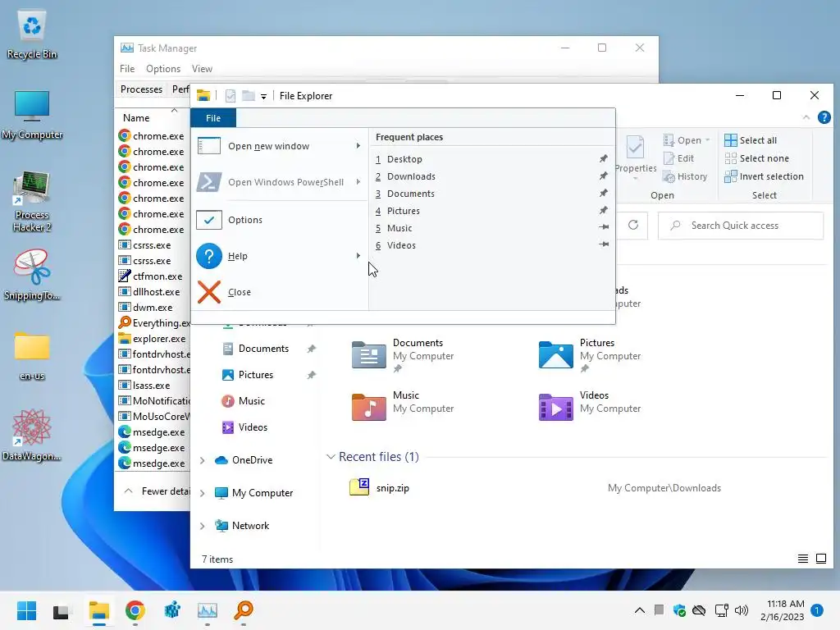Select the Music folder in main pane
840x630 pixels.
403,405
